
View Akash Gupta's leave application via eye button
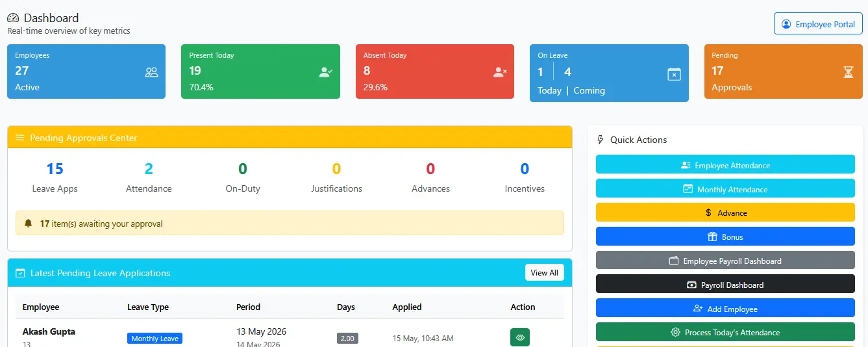click(x=520, y=337)
